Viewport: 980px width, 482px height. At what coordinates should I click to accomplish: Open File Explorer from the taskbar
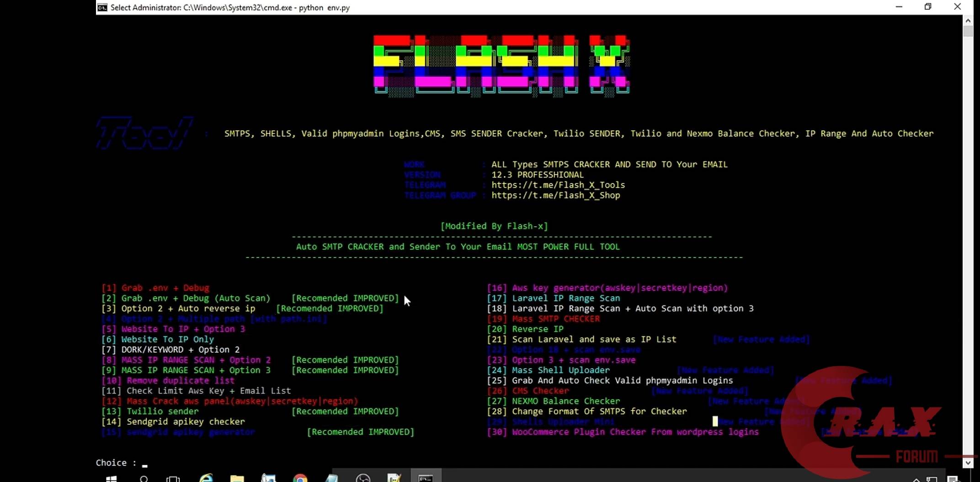[x=237, y=478]
